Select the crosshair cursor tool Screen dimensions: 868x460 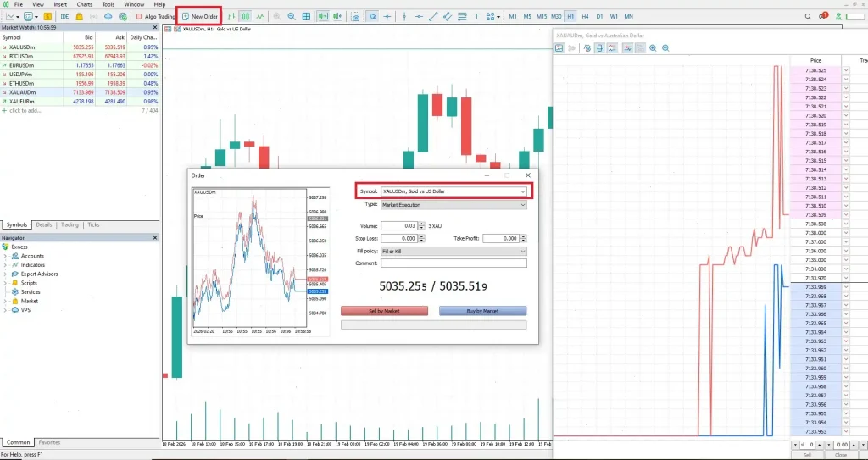click(x=387, y=17)
